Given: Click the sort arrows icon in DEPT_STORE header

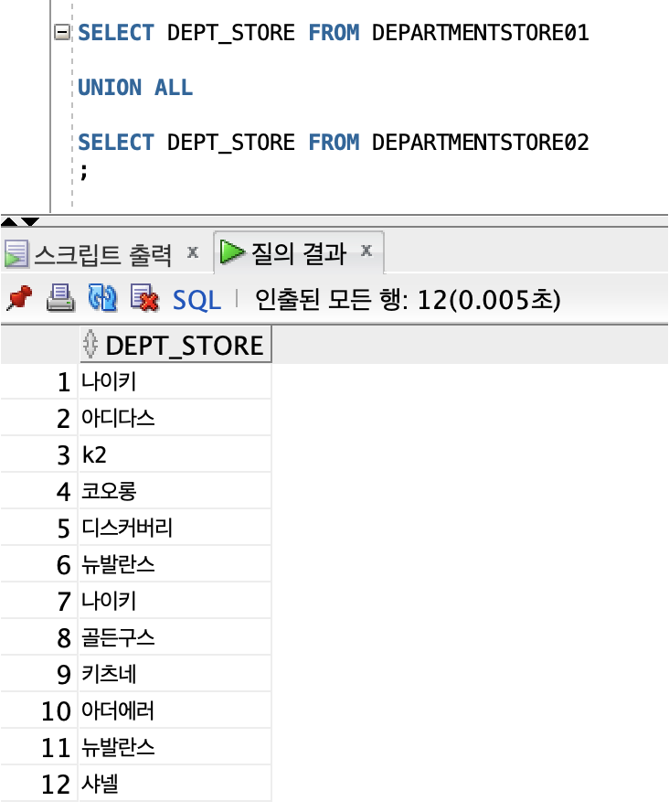Looking at the screenshot, I should click(90, 345).
